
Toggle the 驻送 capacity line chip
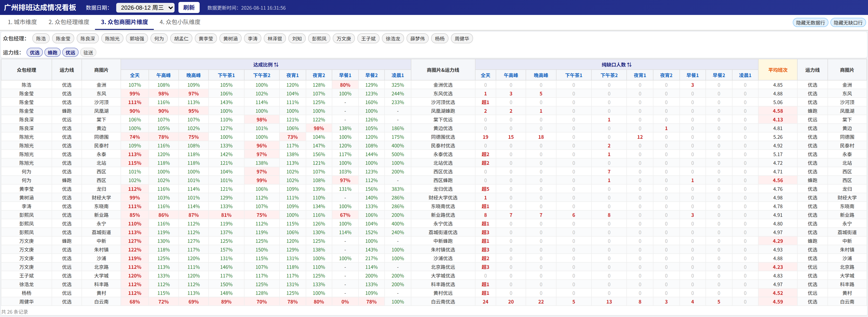(x=88, y=53)
